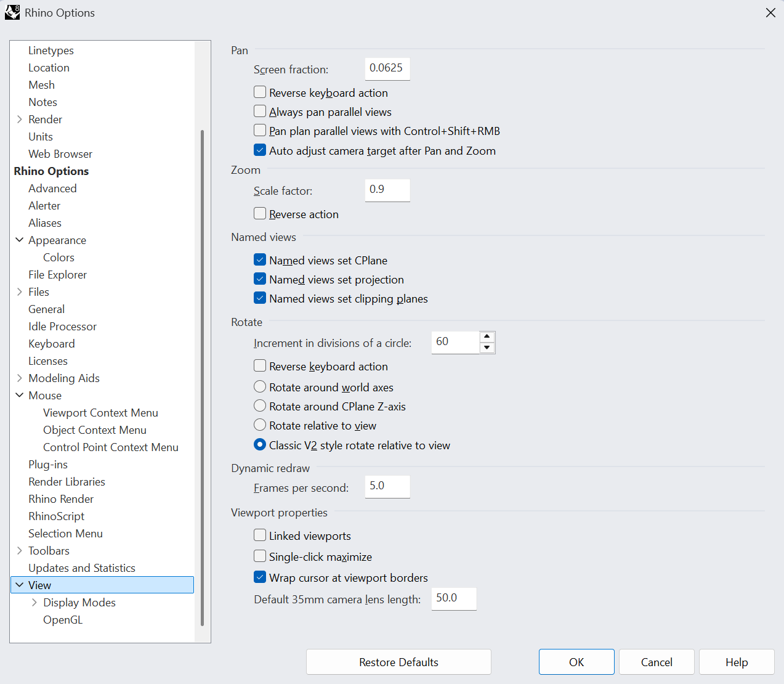The width and height of the screenshot is (784, 684).
Task: Select Mesh in the options tree
Action: tap(41, 84)
